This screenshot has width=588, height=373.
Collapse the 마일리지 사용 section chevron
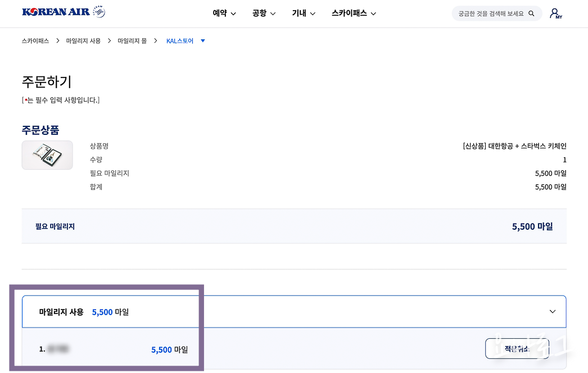tap(553, 312)
